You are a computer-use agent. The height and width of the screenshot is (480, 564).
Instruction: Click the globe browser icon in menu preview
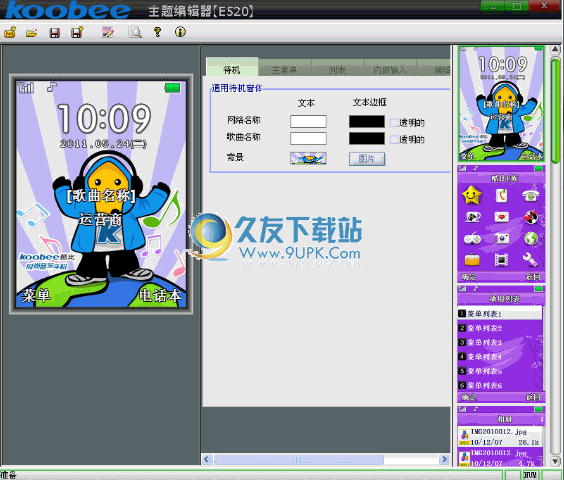coord(531,238)
